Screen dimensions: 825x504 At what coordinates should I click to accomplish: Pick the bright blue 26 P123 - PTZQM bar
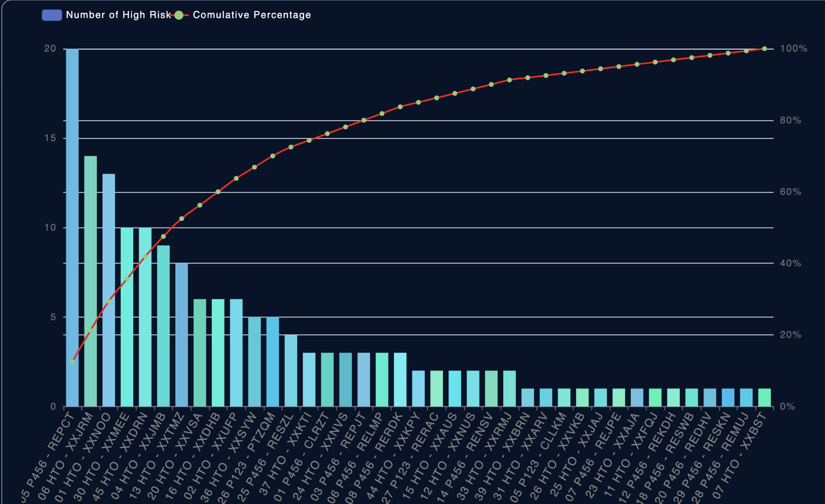click(273, 361)
